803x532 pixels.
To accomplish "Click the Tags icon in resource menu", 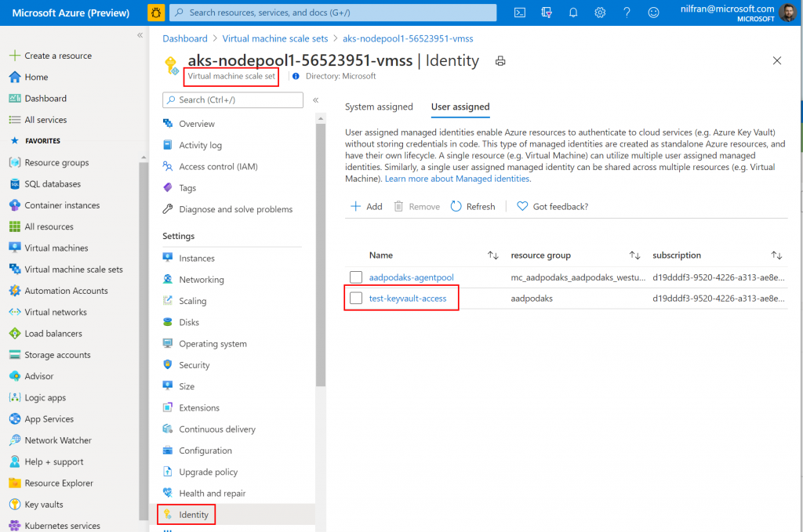I will tap(168, 188).
